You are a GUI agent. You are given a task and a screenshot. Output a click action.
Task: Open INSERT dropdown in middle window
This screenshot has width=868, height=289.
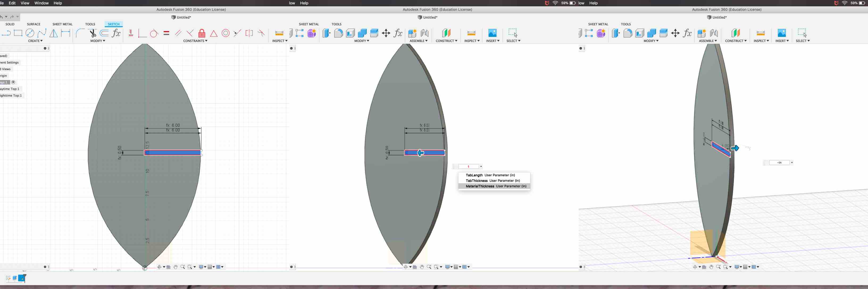pos(493,41)
